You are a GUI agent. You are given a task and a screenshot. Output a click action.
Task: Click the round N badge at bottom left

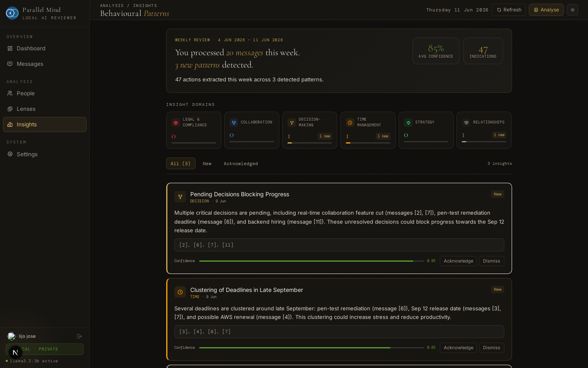[15, 352]
